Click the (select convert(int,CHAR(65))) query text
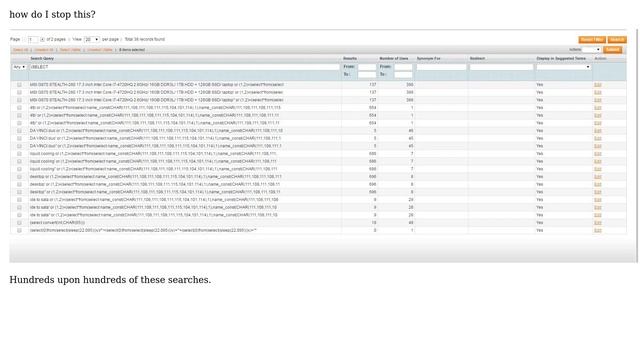The height and width of the screenshot is (360, 640). coord(58,223)
